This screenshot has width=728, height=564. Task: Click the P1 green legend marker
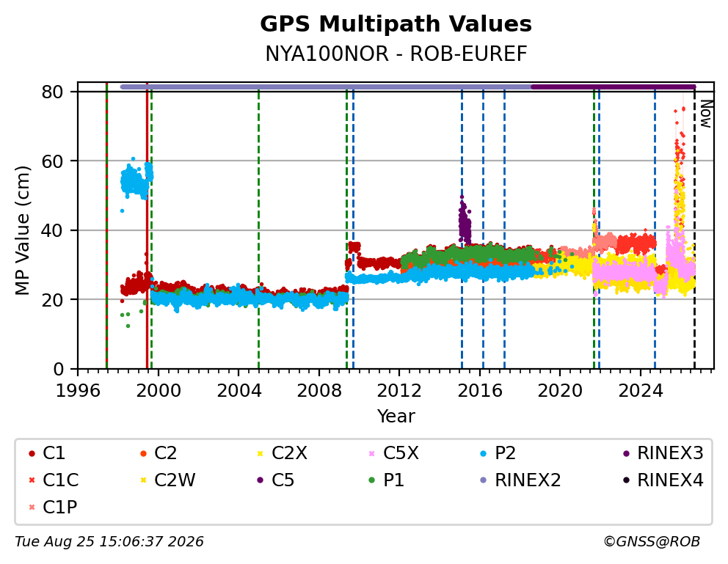pos(371,480)
